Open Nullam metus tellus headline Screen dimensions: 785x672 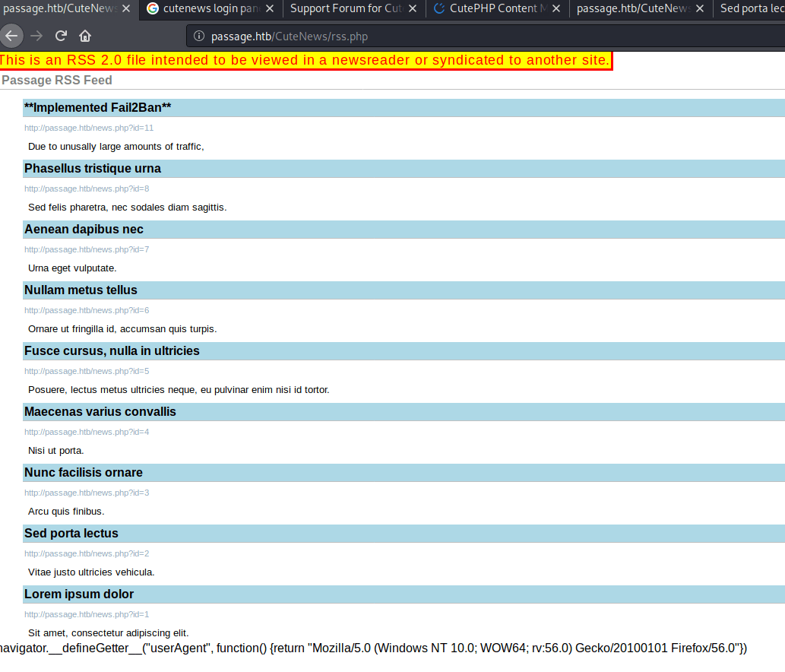click(x=81, y=290)
